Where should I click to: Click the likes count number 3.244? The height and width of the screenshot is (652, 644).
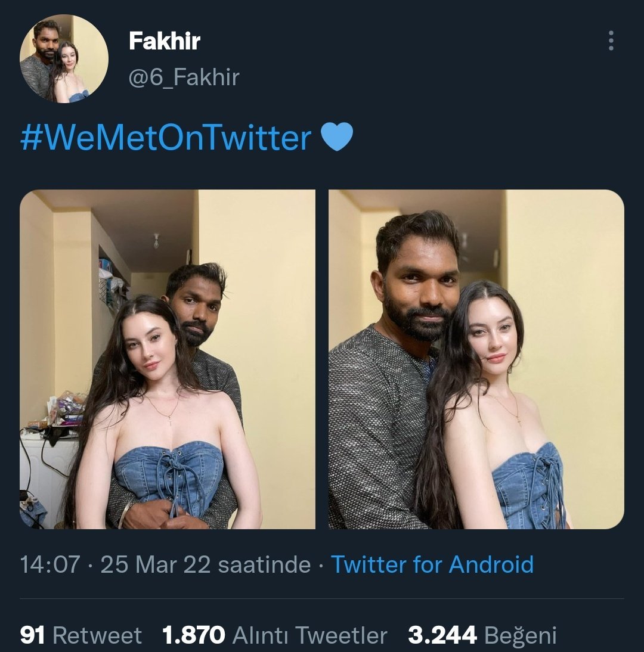(442, 635)
